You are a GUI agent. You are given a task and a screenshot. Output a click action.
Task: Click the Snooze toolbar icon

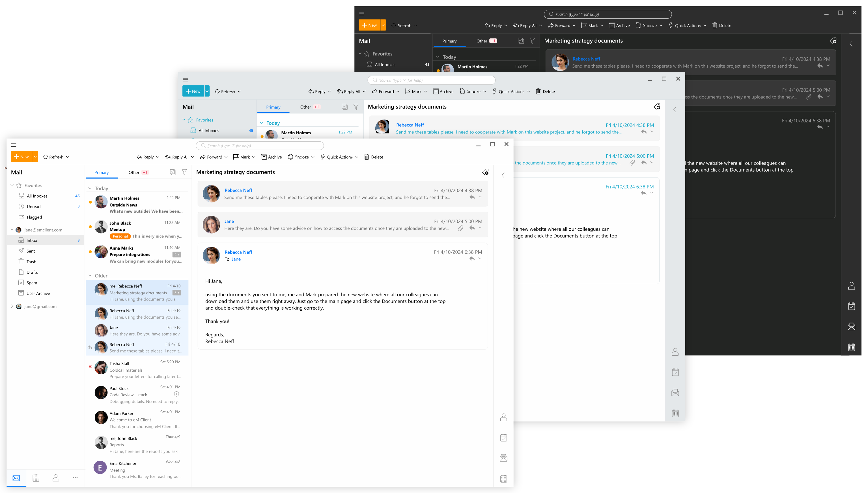[x=290, y=157]
